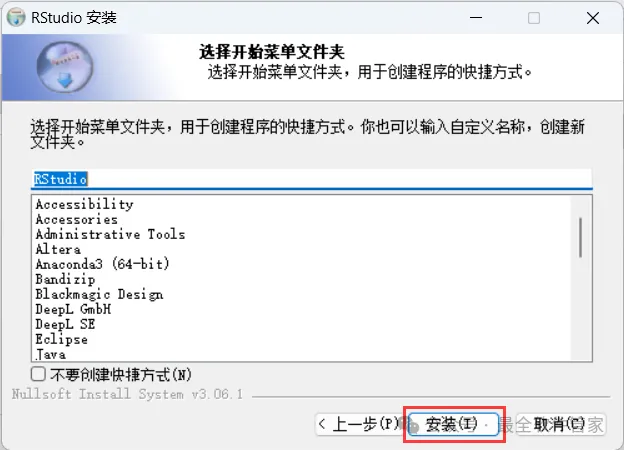The image size is (624, 450).
Task: Cancel setup with 取消 button
Action: tap(561, 424)
